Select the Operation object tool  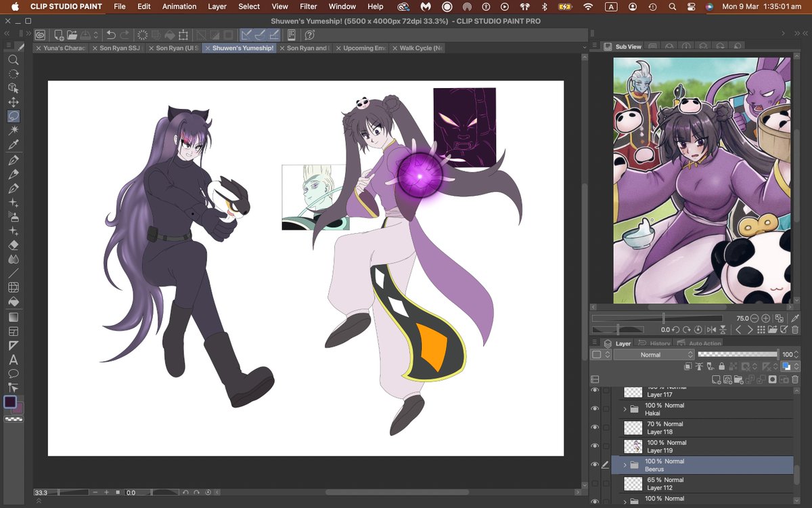coord(13,88)
